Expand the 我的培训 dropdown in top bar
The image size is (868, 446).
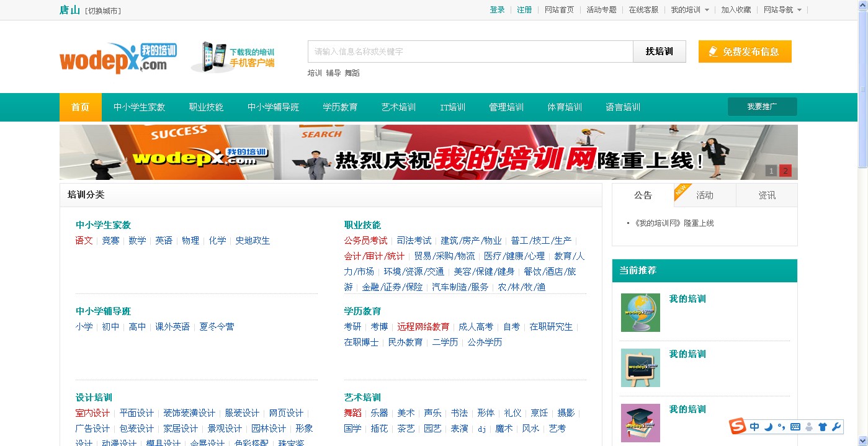tap(690, 10)
